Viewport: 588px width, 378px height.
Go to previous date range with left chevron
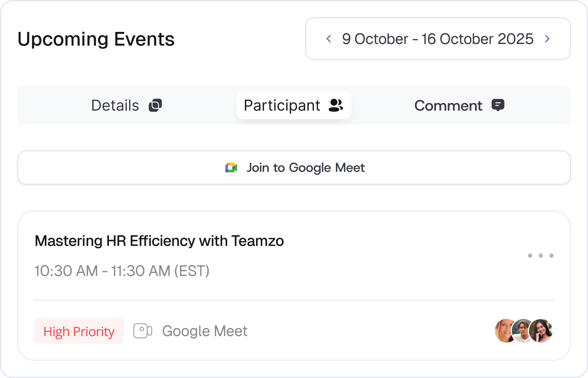point(329,39)
